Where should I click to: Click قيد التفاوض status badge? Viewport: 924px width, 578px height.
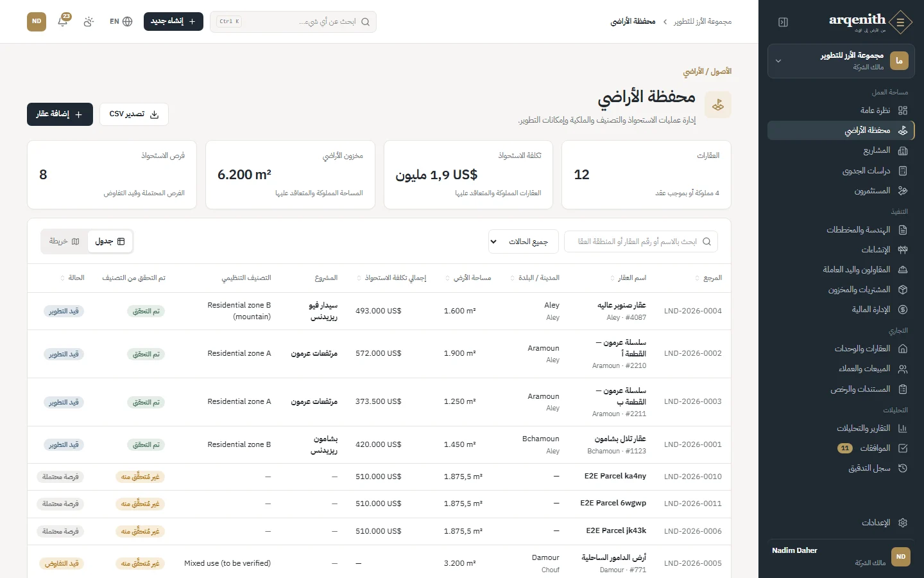pos(62,563)
